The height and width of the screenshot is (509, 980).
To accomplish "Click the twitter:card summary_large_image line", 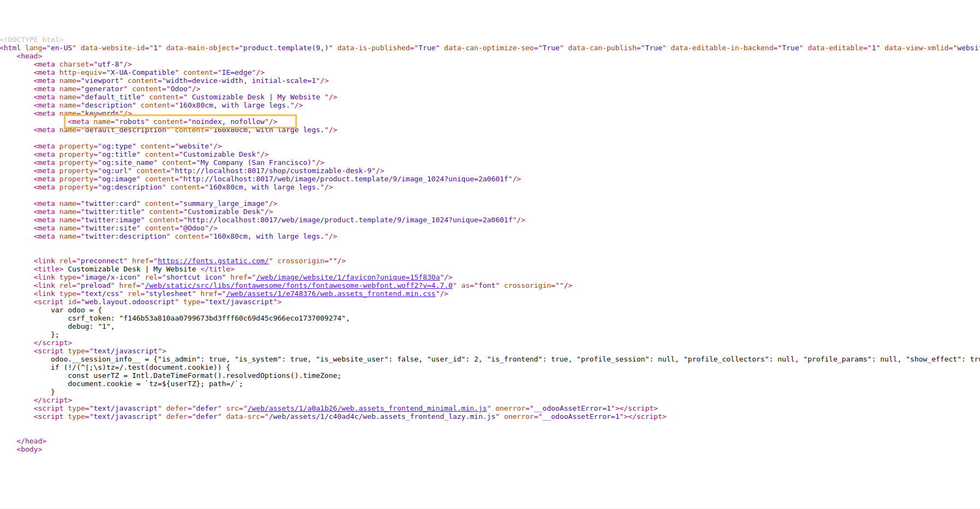I will point(156,204).
